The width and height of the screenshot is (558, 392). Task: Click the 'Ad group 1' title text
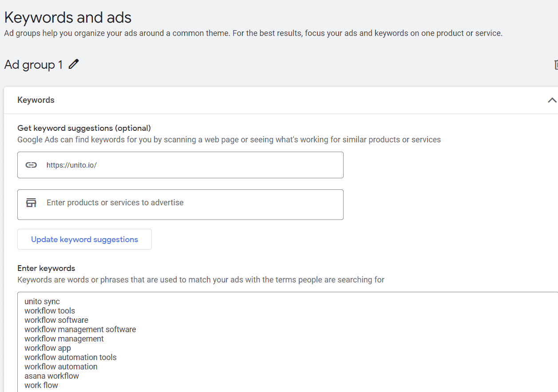33,65
